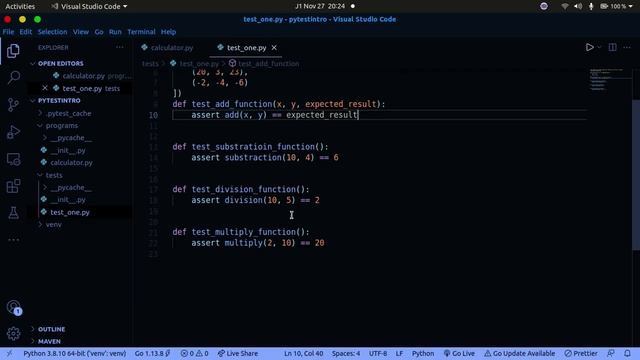Expand __pycache__ under tests
The image size is (640, 360).
(x=71, y=188)
